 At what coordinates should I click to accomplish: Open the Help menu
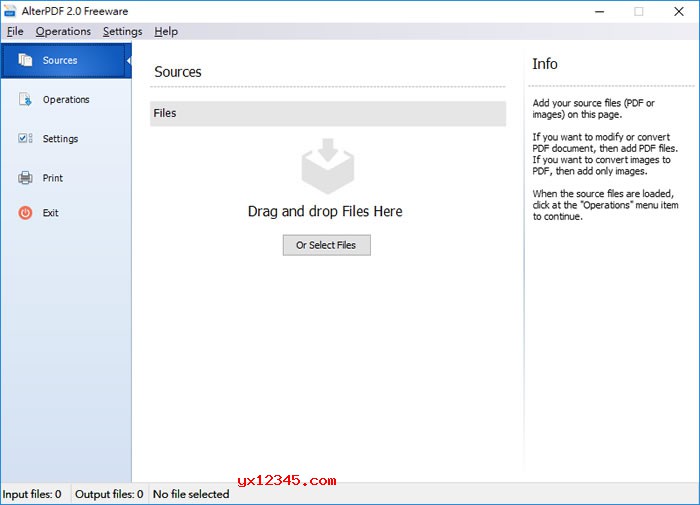[166, 31]
